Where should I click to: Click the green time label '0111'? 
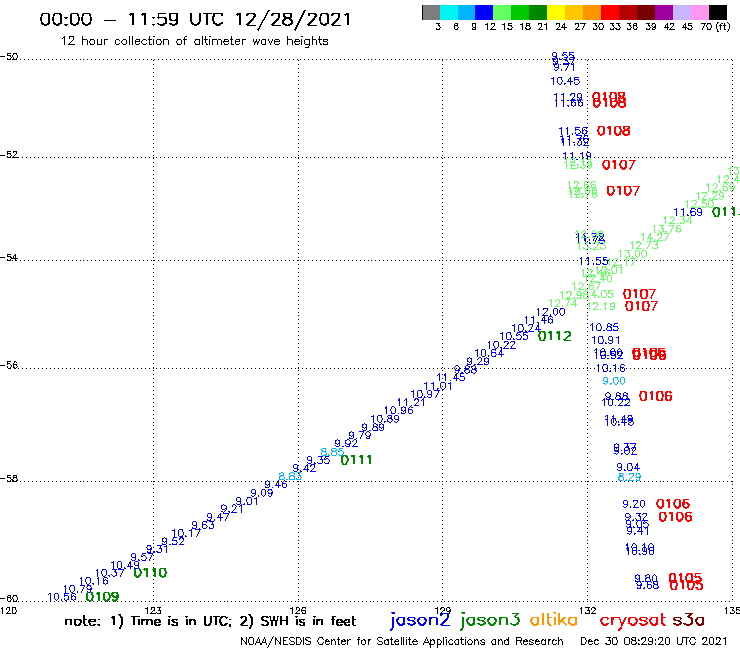(356, 460)
